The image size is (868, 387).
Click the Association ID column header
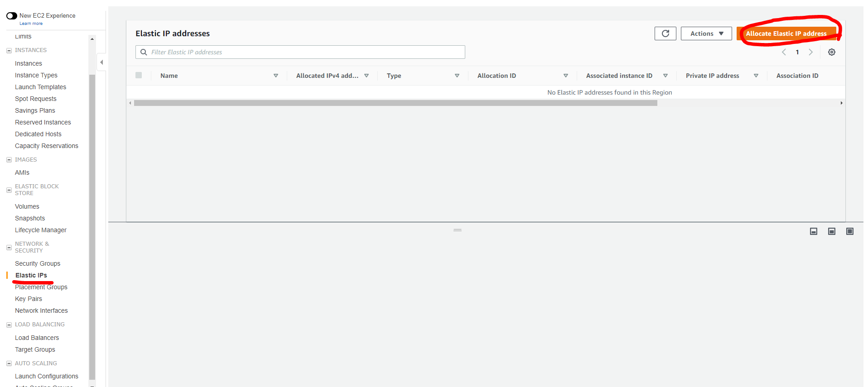tap(797, 76)
